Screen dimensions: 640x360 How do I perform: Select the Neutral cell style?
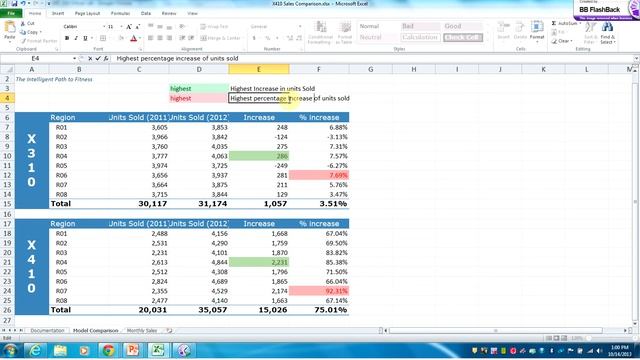coord(378,37)
